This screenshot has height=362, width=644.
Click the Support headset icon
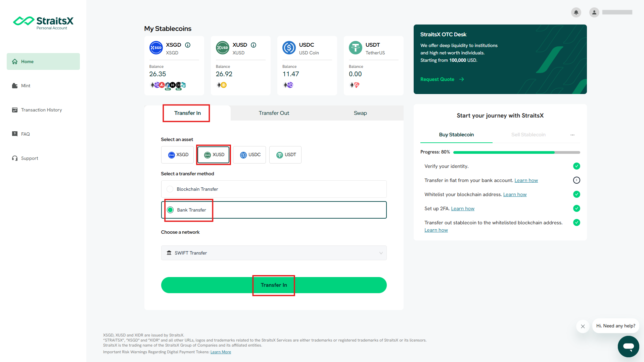15,158
